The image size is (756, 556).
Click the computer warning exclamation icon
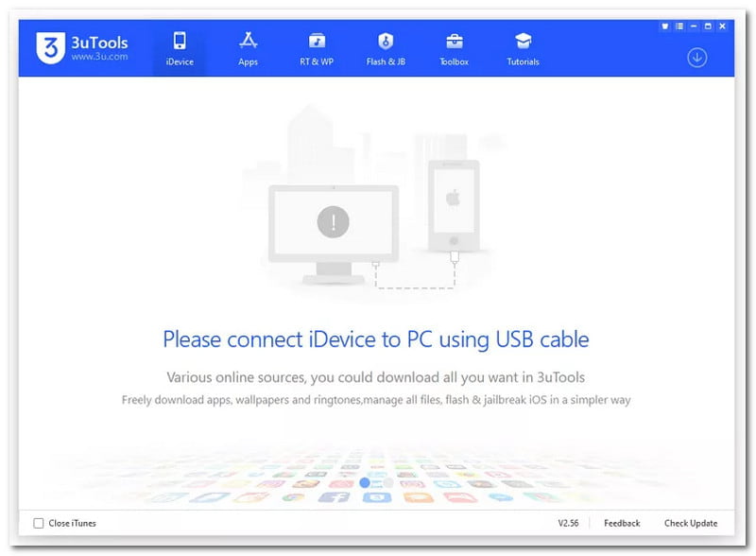point(334,222)
